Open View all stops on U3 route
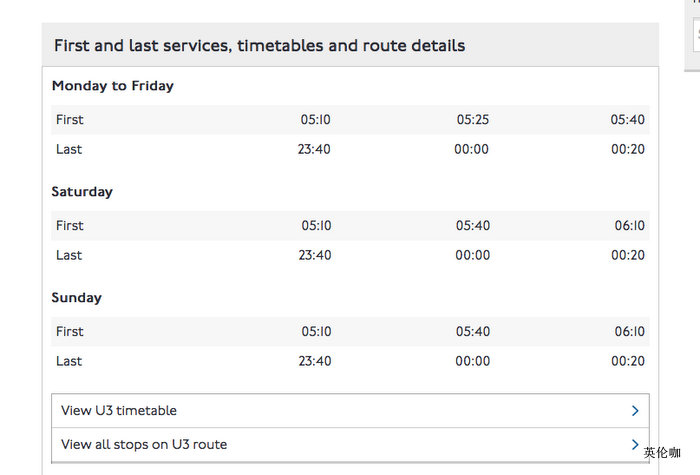This screenshot has width=700, height=475. 144,445
